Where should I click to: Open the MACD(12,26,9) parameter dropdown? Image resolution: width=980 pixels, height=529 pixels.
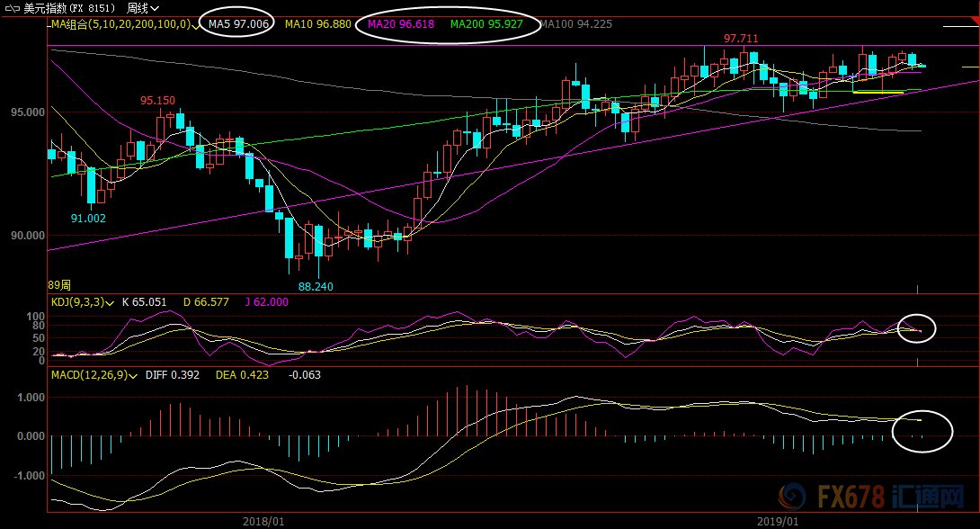(x=133, y=376)
